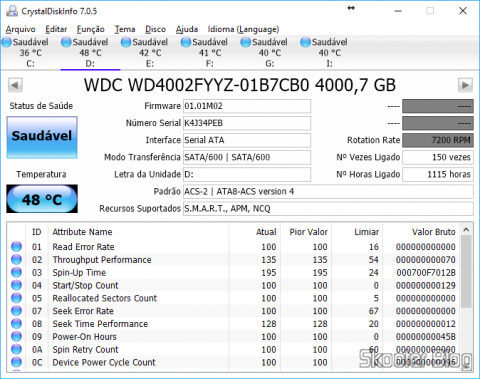Click status orb for Power-On Hours
This screenshot has width=480, height=379.
16,336
